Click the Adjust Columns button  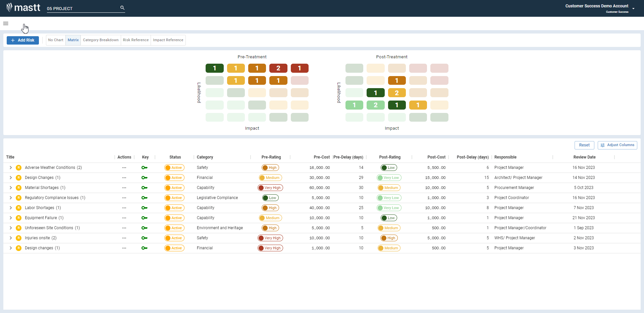coord(617,145)
